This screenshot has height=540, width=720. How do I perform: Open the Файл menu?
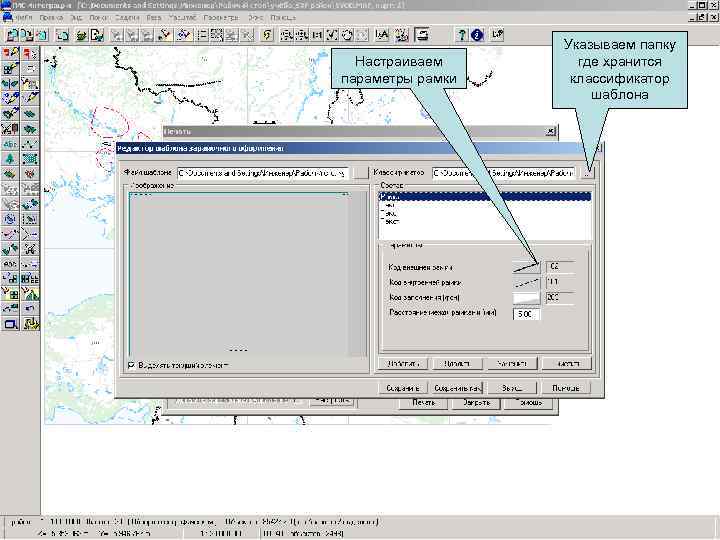[x=23, y=17]
